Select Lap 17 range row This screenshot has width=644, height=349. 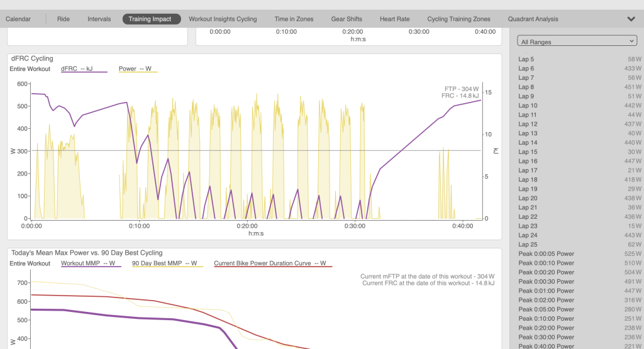coord(579,170)
